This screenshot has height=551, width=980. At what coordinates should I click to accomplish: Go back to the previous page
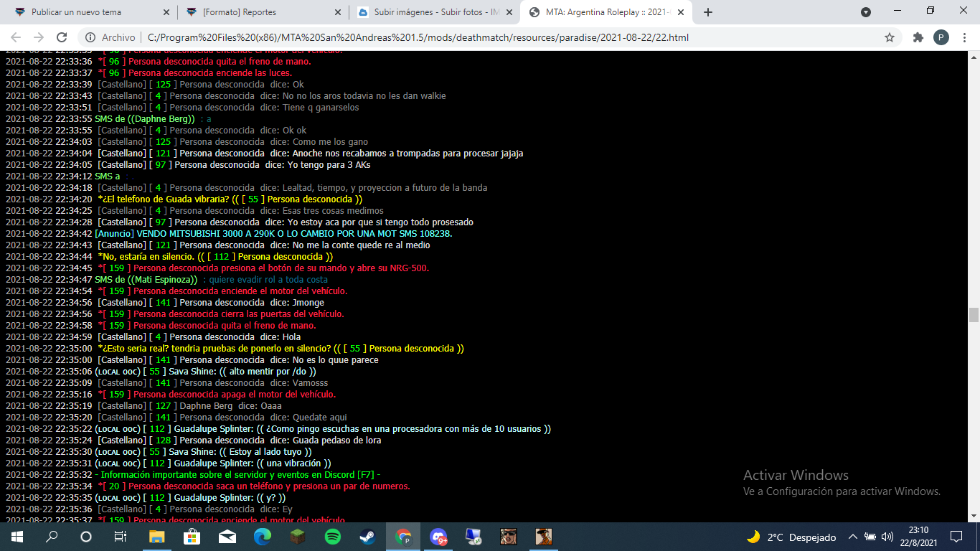pyautogui.click(x=16, y=37)
